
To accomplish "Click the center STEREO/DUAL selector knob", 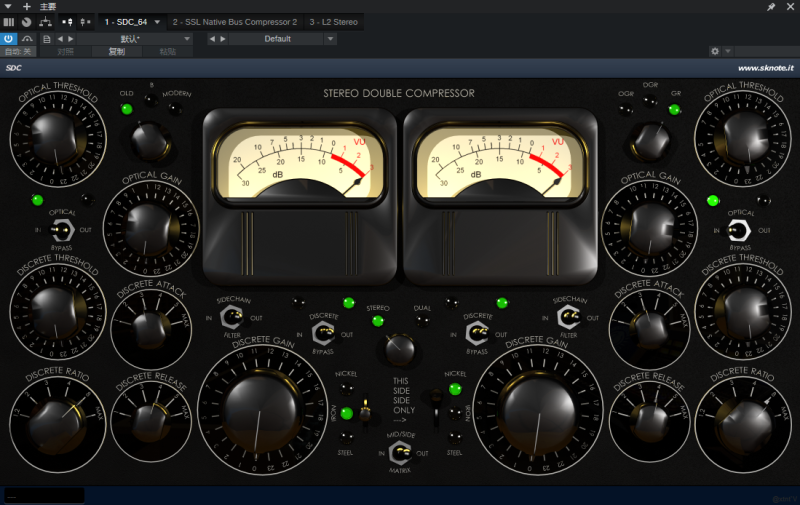I will point(399,349).
